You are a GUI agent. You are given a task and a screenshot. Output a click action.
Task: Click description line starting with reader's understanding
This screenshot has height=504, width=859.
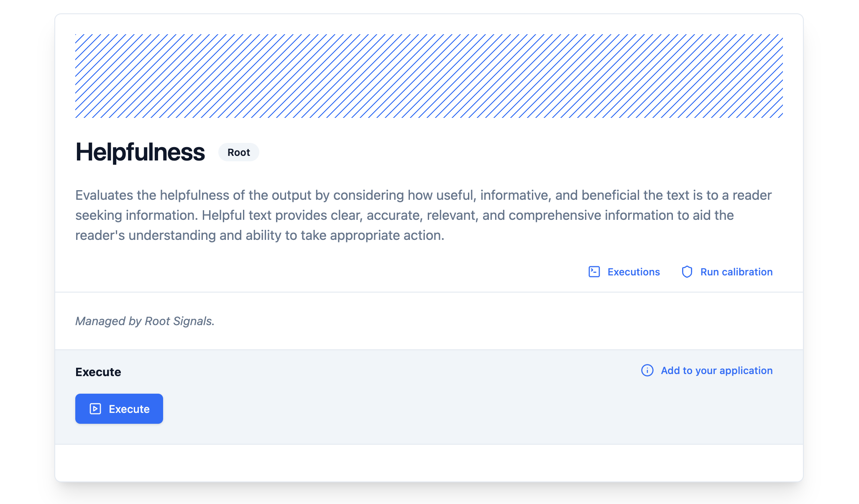pos(259,235)
